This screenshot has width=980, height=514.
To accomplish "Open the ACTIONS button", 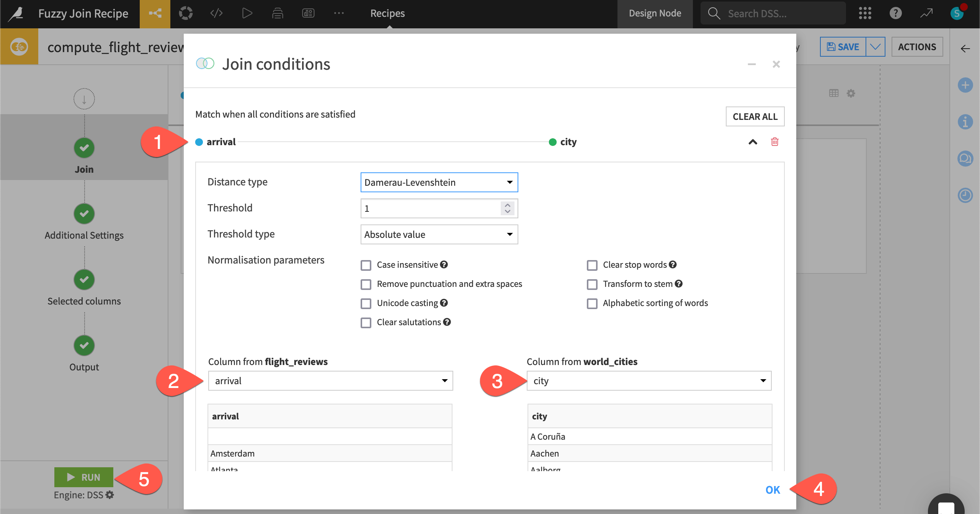I will (917, 47).
